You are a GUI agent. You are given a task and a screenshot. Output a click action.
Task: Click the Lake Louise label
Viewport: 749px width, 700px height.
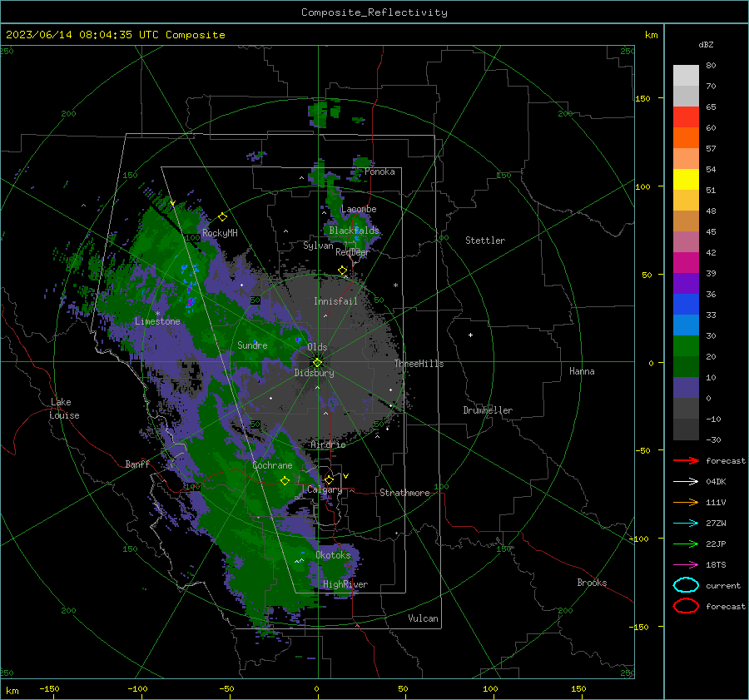click(64, 409)
